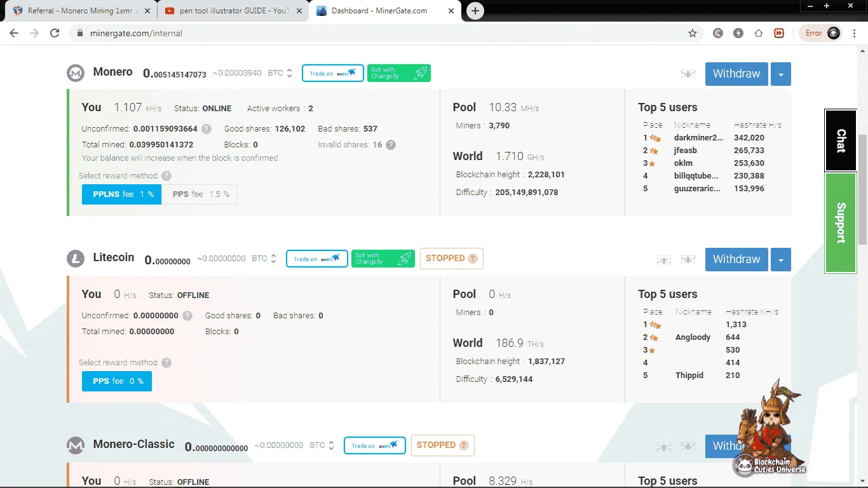Click user oklm in Monero top users
The image size is (868, 488).
pyautogui.click(x=683, y=163)
